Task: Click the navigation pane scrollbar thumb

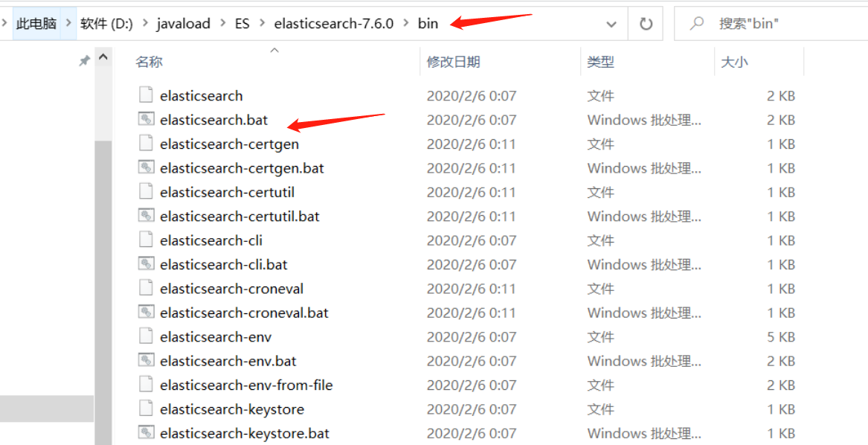Action: pos(103,292)
